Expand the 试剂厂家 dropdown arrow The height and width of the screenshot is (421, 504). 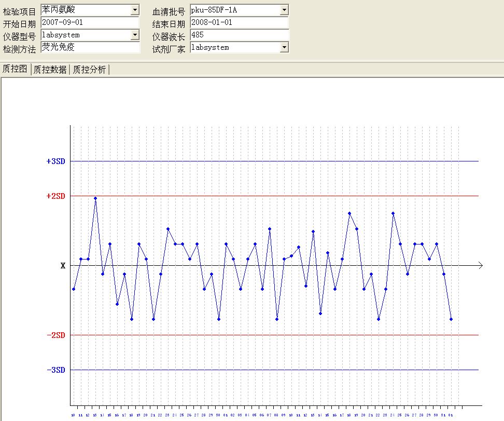tap(284, 47)
